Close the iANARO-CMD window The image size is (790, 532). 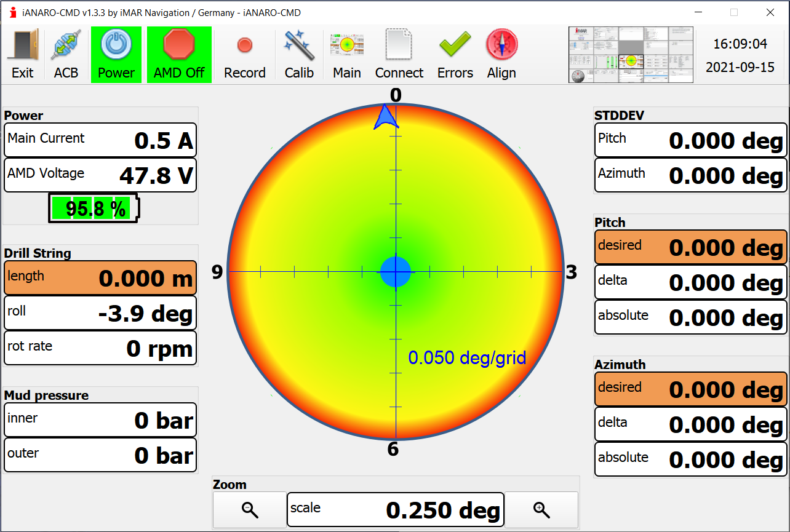click(770, 12)
